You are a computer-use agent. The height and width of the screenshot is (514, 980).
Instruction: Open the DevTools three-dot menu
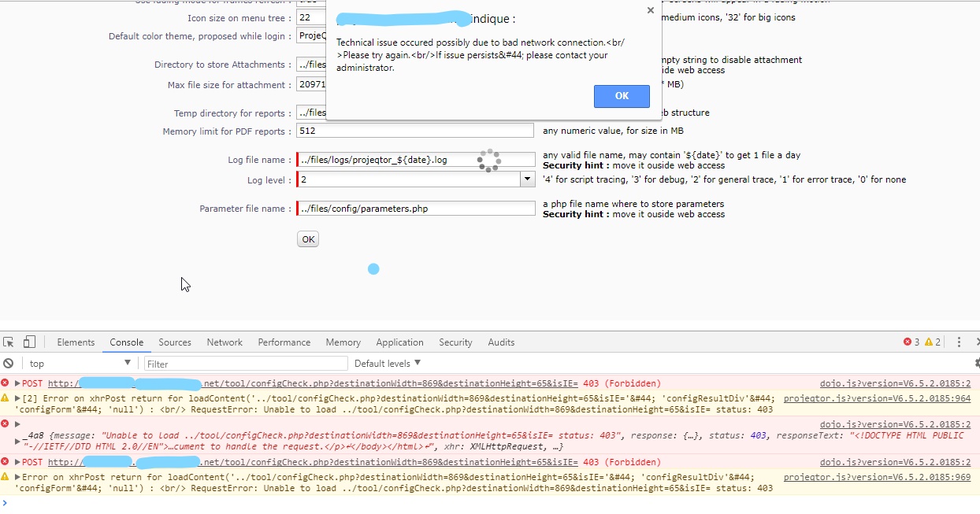click(x=959, y=342)
